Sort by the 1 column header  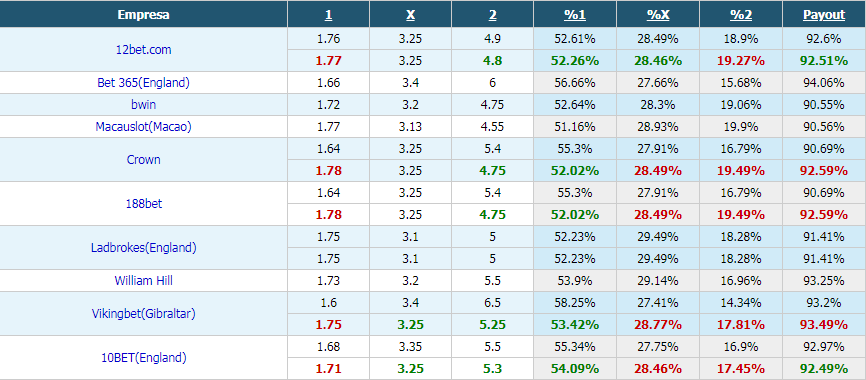[329, 15]
